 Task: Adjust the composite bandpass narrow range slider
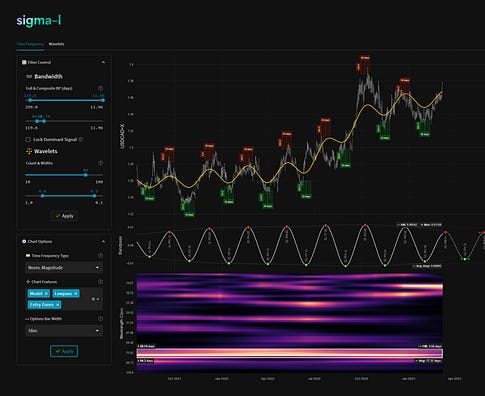(40, 121)
